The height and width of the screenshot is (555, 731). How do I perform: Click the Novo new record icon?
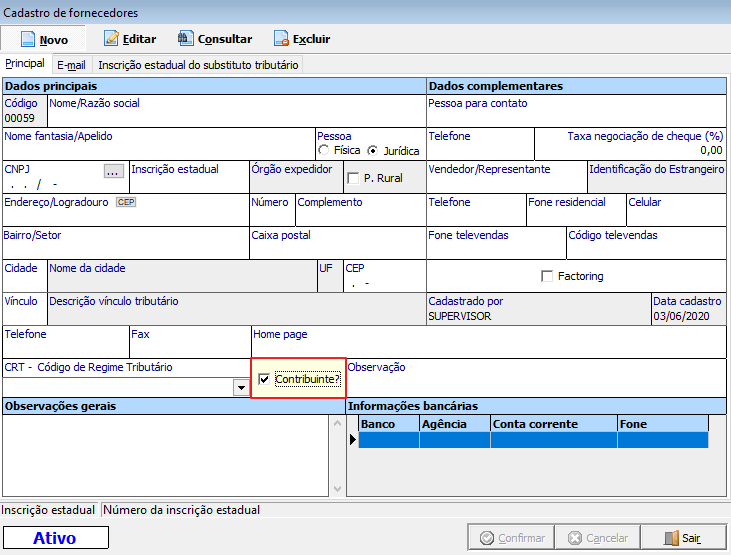[x=26, y=39]
